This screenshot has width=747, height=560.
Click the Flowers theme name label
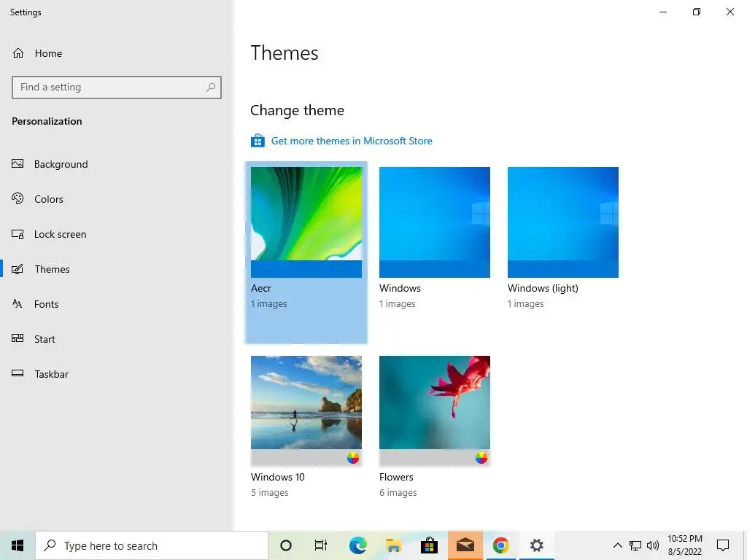[x=396, y=477]
